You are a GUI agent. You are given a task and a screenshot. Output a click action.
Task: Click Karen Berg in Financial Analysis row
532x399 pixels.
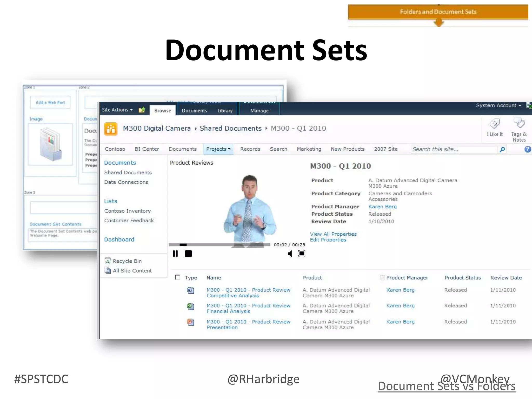click(x=400, y=306)
